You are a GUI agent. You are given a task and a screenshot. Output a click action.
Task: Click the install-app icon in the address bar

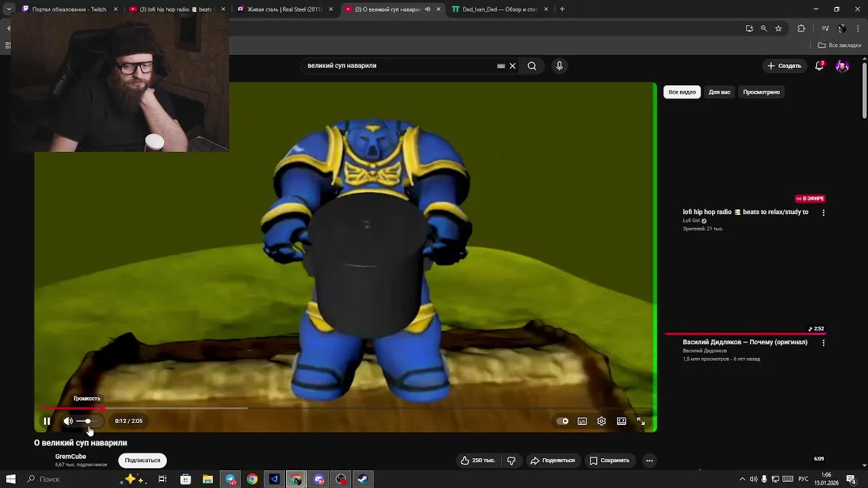[x=749, y=28]
